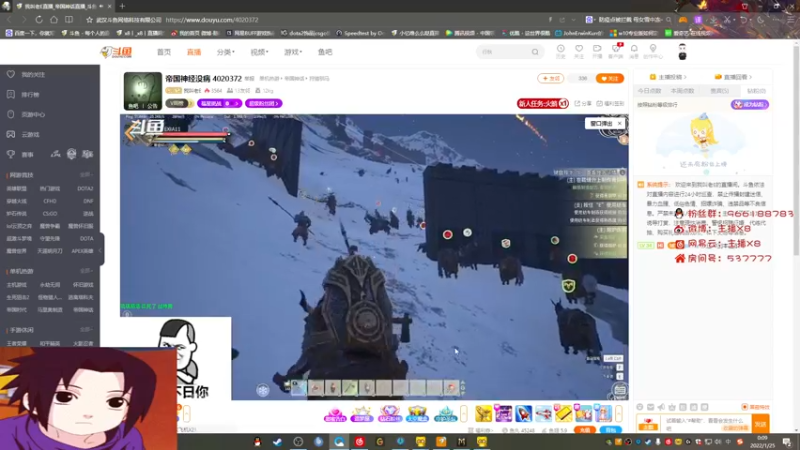Click the orange 关注 follow button
The image size is (800, 450).
pyautogui.click(x=610, y=79)
